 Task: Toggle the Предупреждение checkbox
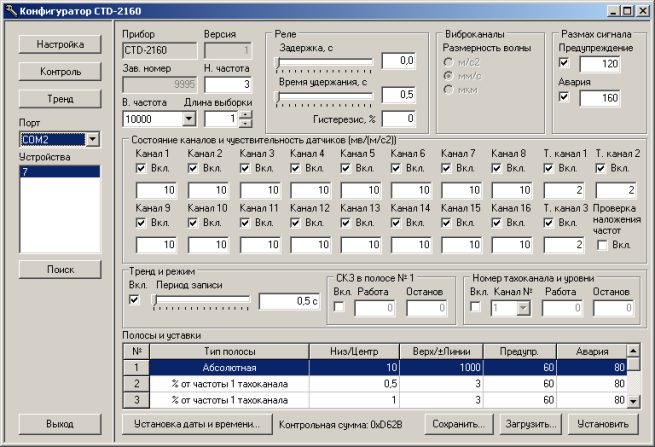[x=566, y=63]
